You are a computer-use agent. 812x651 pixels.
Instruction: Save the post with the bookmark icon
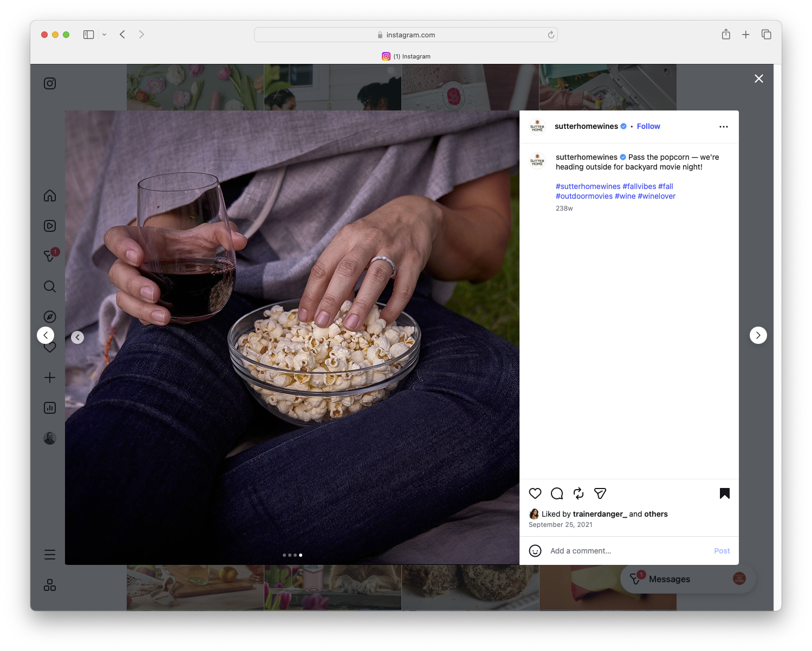pos(725,493)
